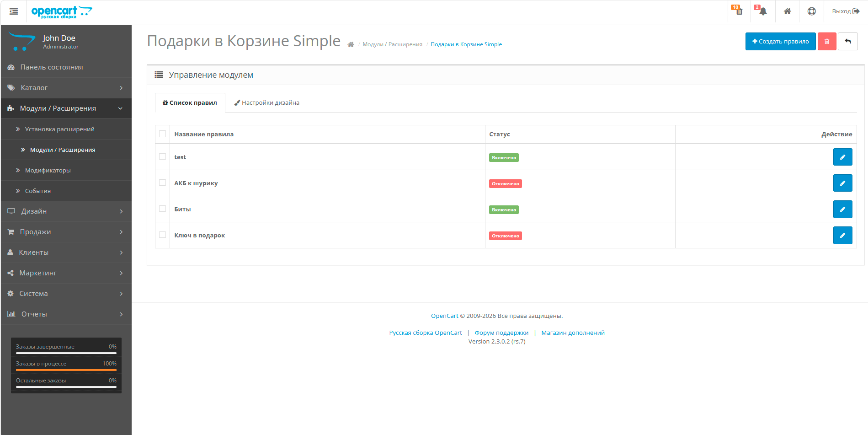Open the bell notifications icon

click(762, 11)
